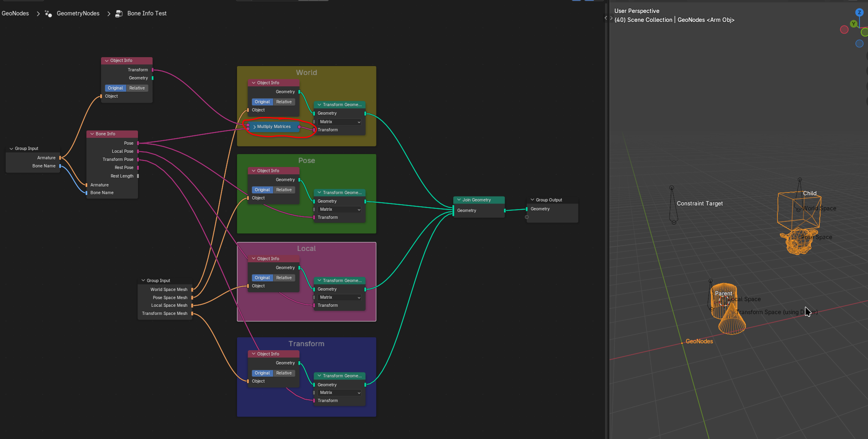The width and height of the screenshot is (868, 439).
Task: Click the GeometryNodes modifier icon in breadcrumb
Action: pos(48,13)
